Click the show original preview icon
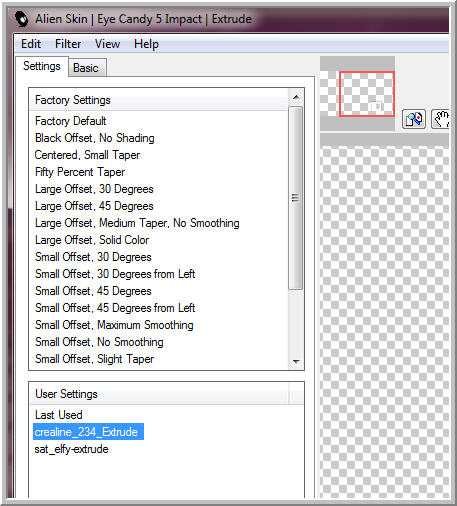The width and height of the screenshot is (457, 506). pos(414,119)
